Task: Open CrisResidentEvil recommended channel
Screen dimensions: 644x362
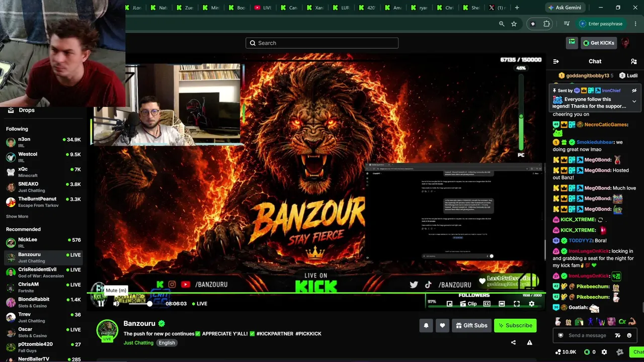Action: (43, 273)
